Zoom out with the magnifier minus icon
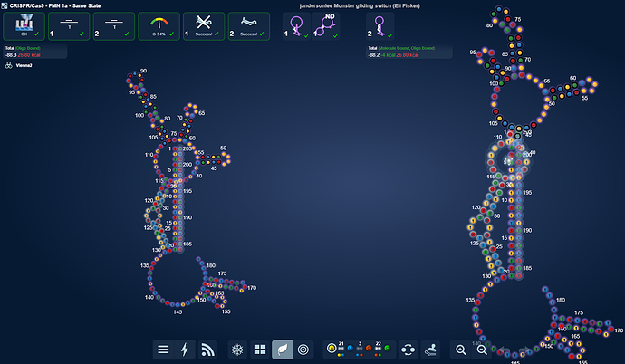625x364 pixels. pyautogui.click(x=482, y=350)
